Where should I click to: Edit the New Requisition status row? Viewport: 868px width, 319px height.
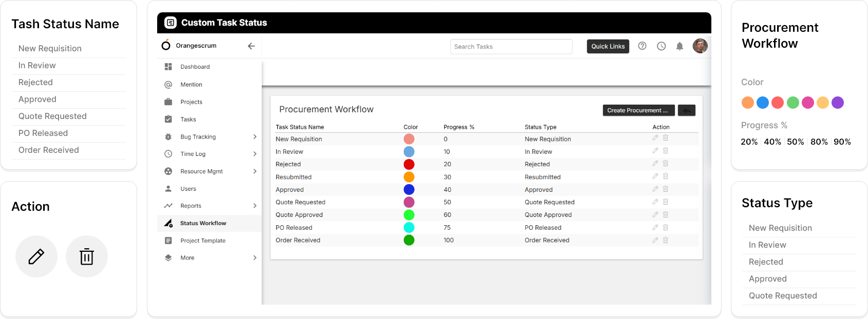click(x=655, y=138)
